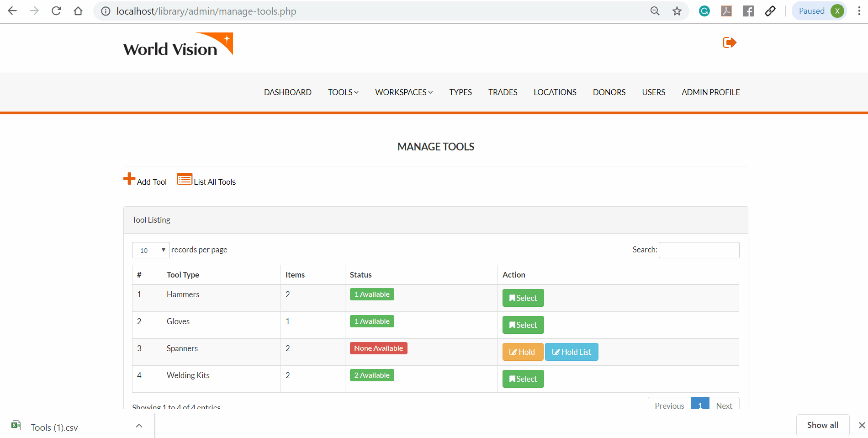Go to the Dashboard menu
This screenshot has width=868, height=438.
point(288,92)
